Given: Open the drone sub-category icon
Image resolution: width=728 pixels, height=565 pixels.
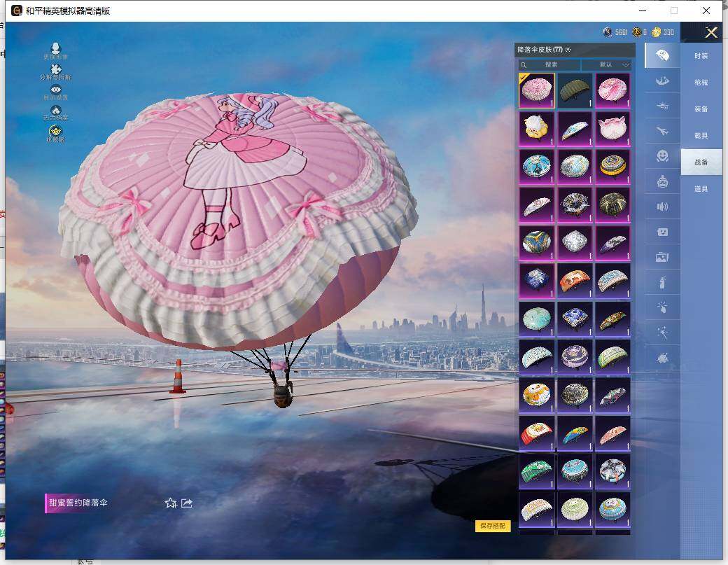Looking at the screenshot, I should (662, 106).
